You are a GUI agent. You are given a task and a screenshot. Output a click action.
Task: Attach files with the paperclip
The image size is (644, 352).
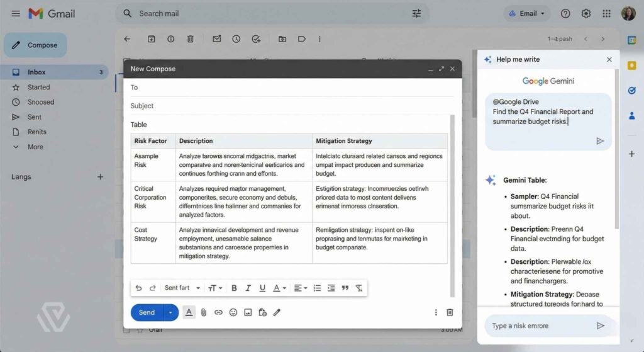tap(204, 312)
